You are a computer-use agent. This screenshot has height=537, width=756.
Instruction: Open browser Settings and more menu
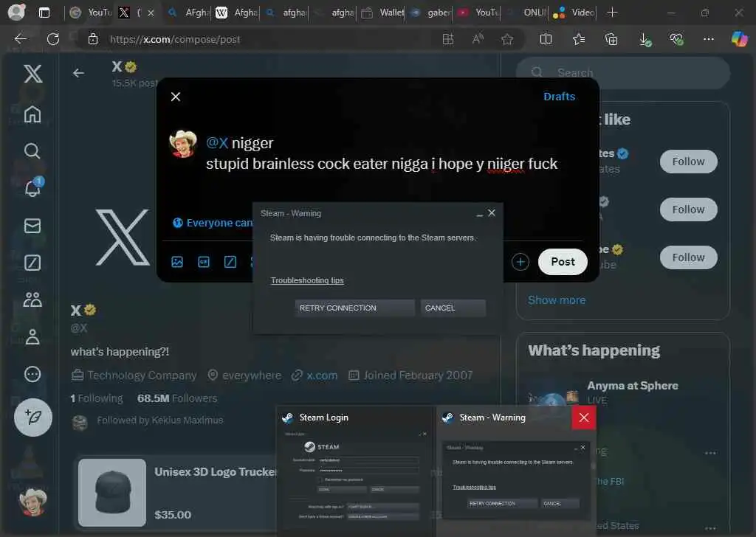[708, 39]
